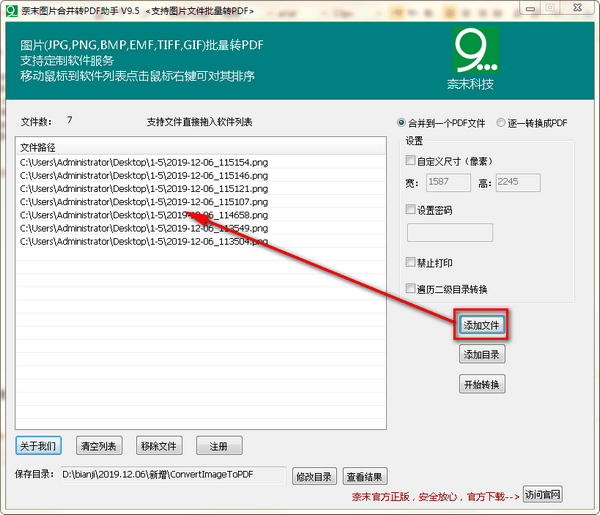
Task: Click the app icon in title bar
Action: tap(11, 9)
